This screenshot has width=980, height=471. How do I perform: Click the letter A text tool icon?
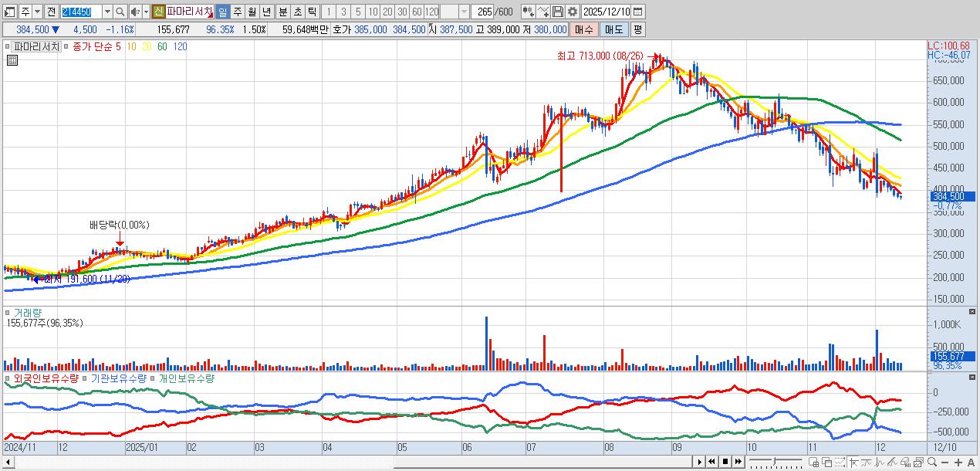click(x=971, y=463)
